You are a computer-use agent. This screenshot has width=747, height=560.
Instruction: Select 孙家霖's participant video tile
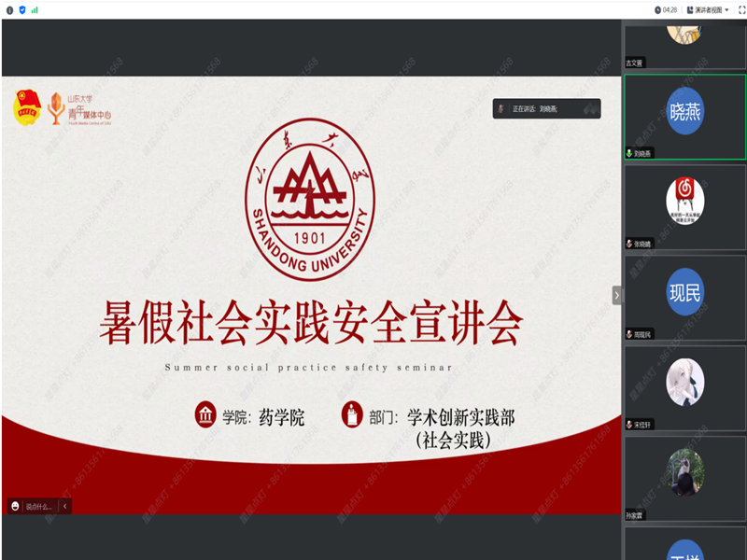(x=684, y=472)
